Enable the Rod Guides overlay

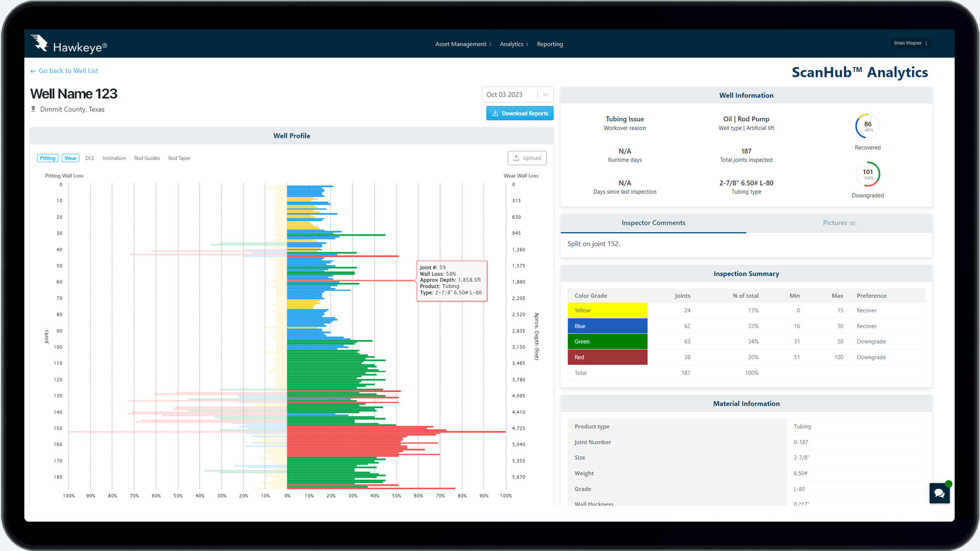pos(147,158)
